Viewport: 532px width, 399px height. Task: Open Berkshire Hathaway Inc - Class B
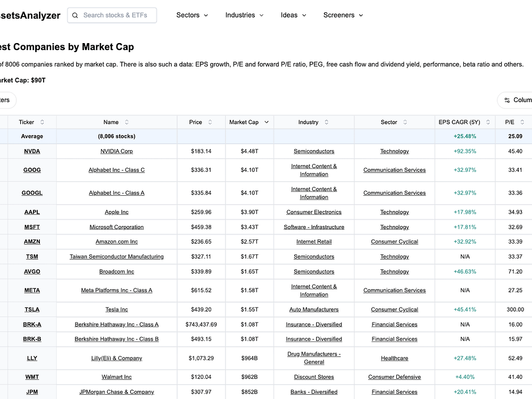pos(117,339)
